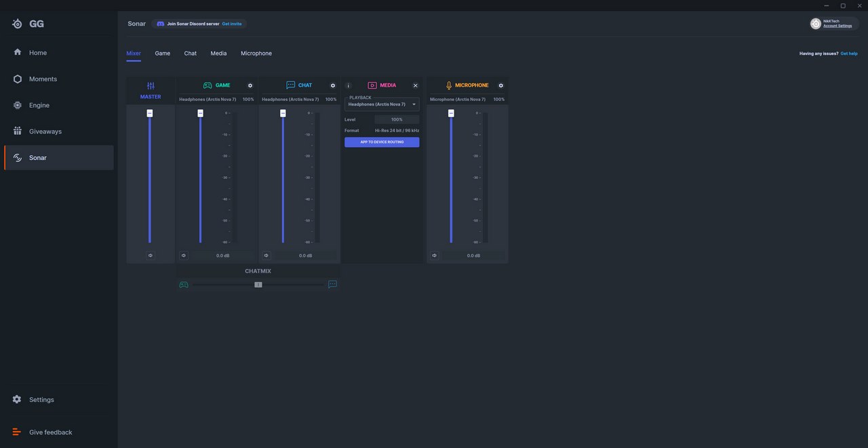The height and width of the screenshot is (448, 868).
Task: Click the Microphone volume slider handle
Action: [x=451, y=113]
